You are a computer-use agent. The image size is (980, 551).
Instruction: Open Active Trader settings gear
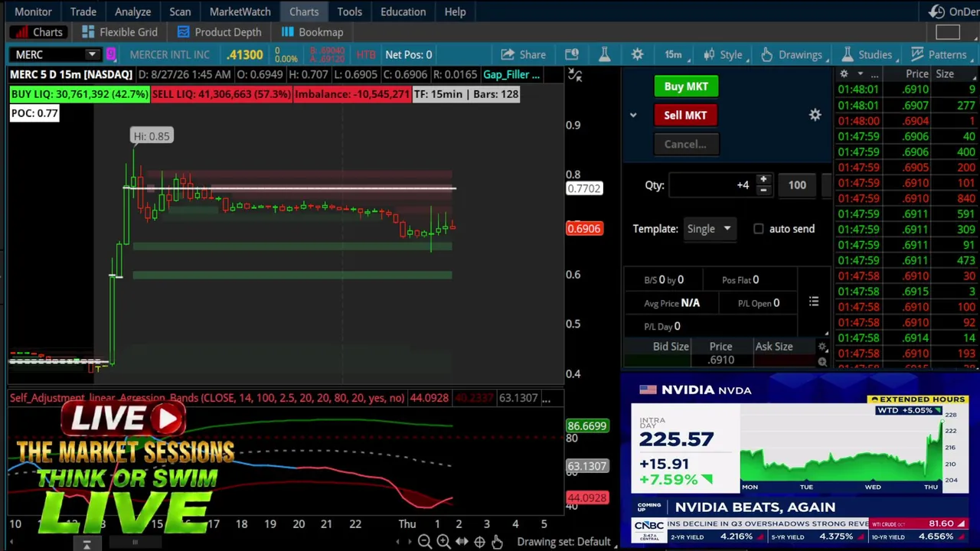pyautogui.click(x=815, y=115)
